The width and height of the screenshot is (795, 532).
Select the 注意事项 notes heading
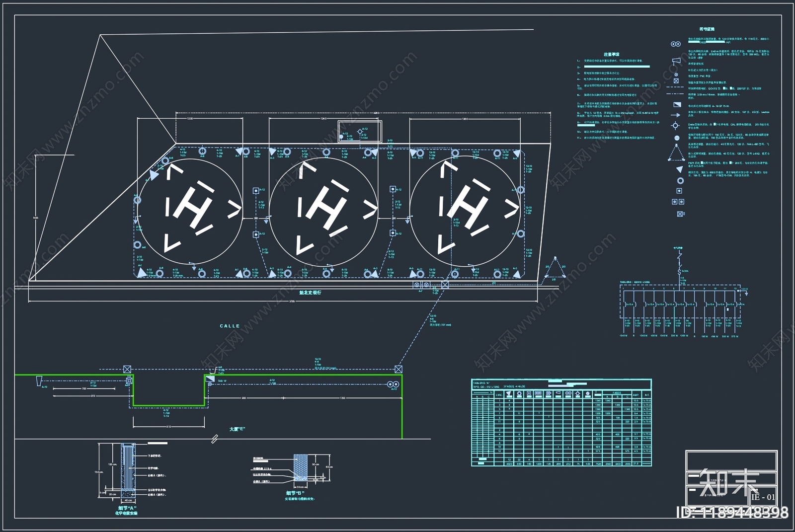pyautogui.click(x=612, y=54)
